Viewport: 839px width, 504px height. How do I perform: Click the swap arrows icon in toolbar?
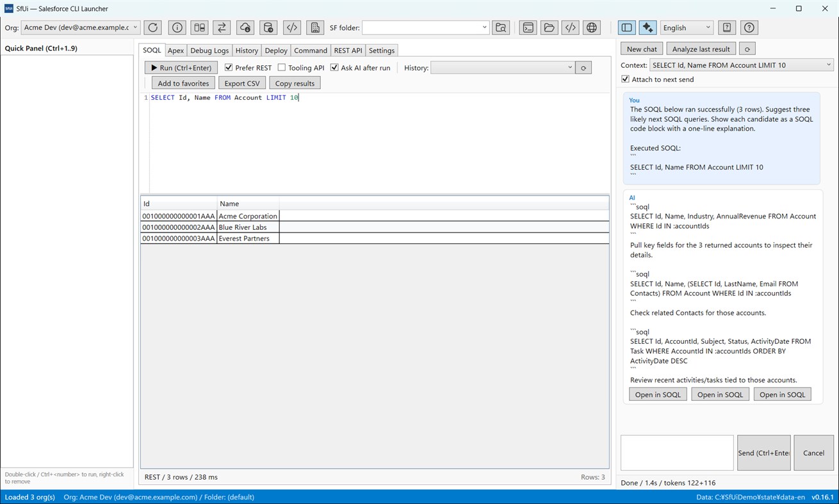coord(222,28)
